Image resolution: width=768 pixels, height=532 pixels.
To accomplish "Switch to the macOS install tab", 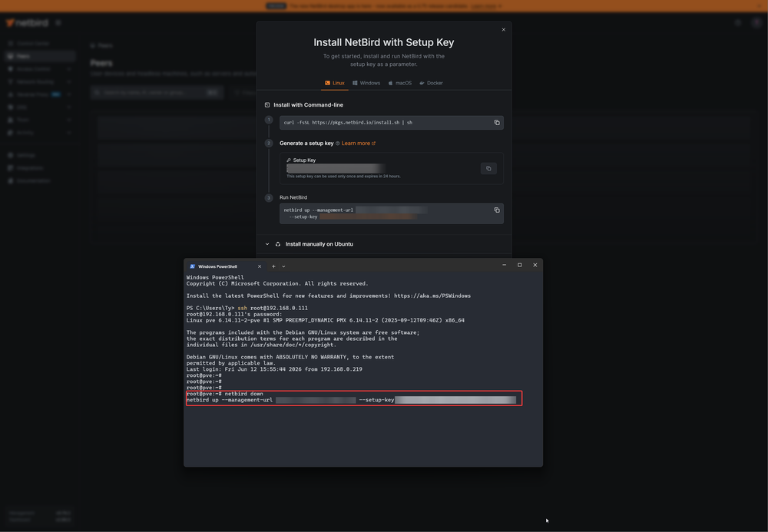I will pyautogui.click(x=400, y=83).
